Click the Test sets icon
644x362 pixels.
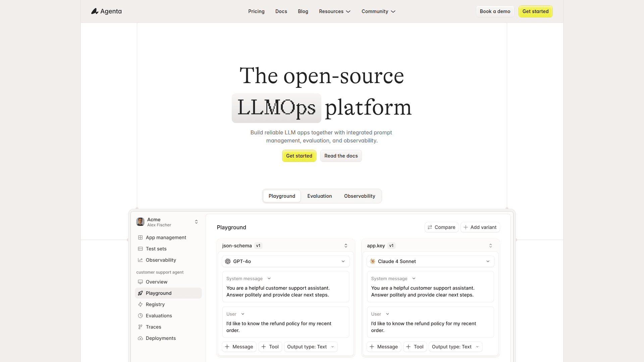[140, 249]
